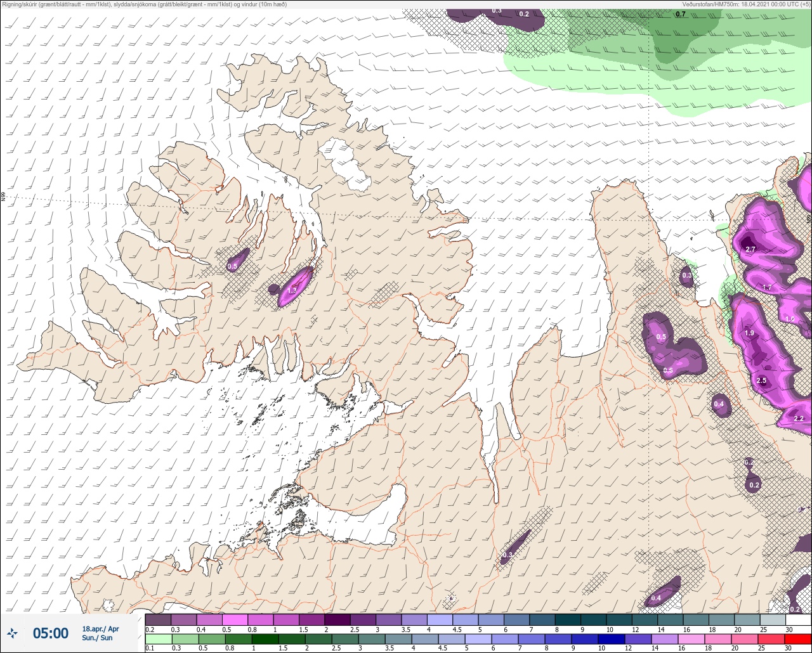Viewport: 812px width, 653px height.
Task: Select the bright magenta-pink swatch labeled 0.5 in upper legend
Action: coord(235,619)
